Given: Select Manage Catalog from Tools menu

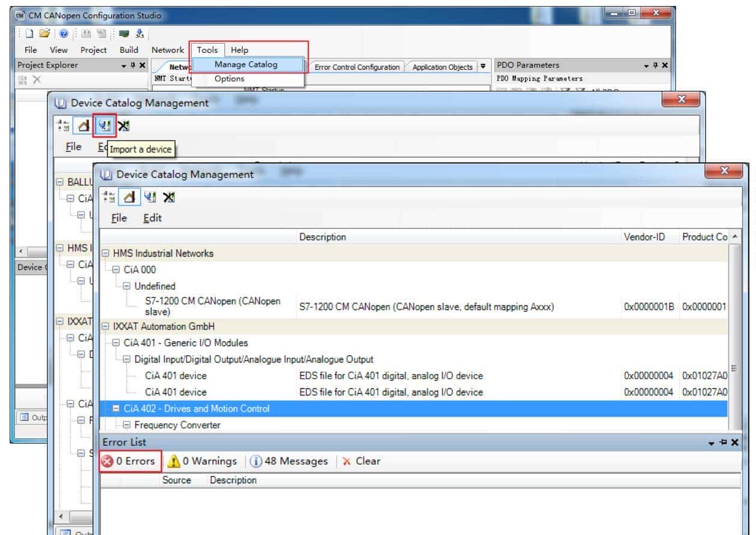Looking at the screenshot, I should tap(245, 64).
